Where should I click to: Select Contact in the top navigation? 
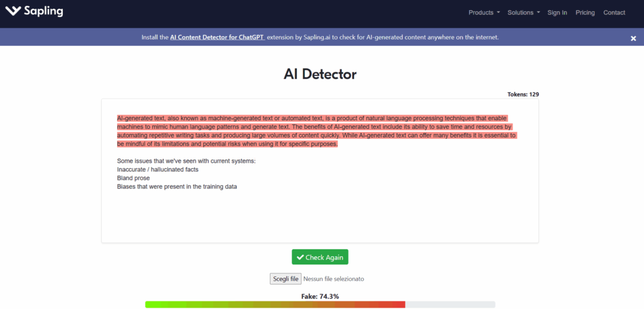click(614, 13)
